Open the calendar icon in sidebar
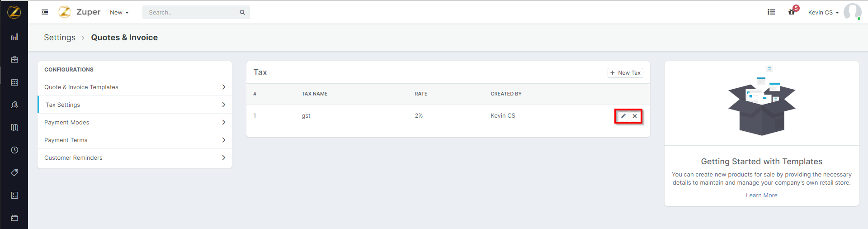Image resolution: width=868 pixels, height=229 pixels. pyautogui.click(x=14, y=82)
